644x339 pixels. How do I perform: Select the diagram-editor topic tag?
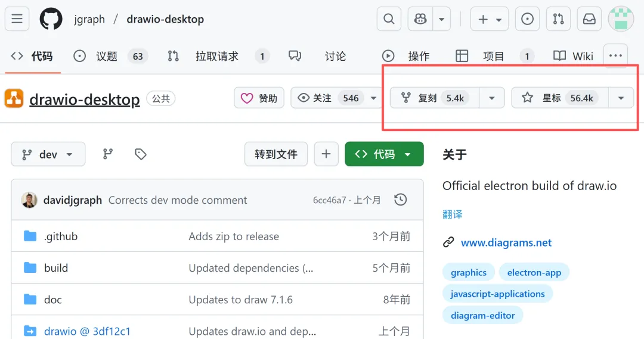(482, 316)
